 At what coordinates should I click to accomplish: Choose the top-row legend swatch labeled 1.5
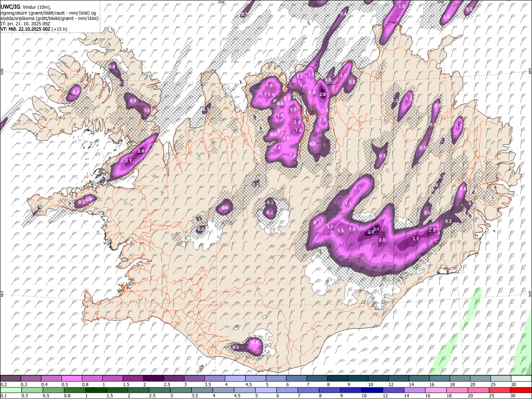tap(133, 379)
